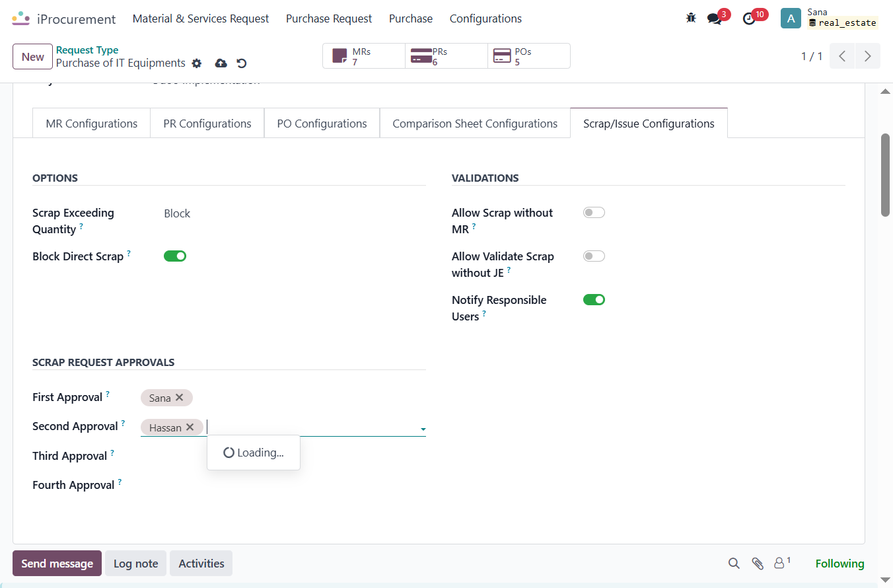Viewport: 893px width, 588px height.
Task: Open the POs 5 stat button
Action: click(x=529, y=56)
